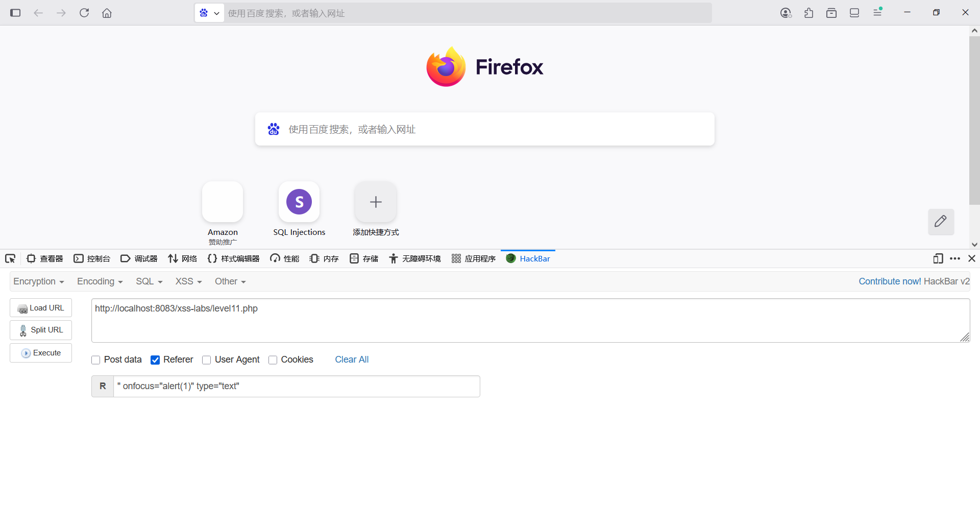980x526 pixels.
Task: Uncheck the Referer checkbox
Action: (155, 360)
